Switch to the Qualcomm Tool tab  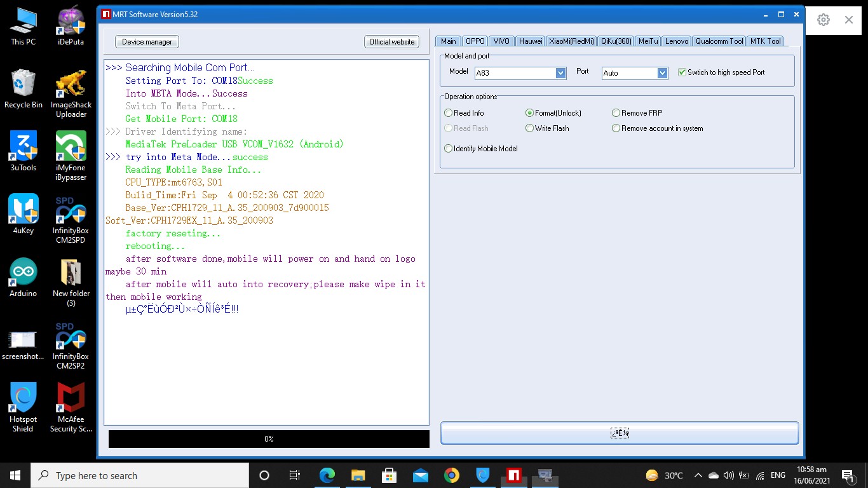719,41
